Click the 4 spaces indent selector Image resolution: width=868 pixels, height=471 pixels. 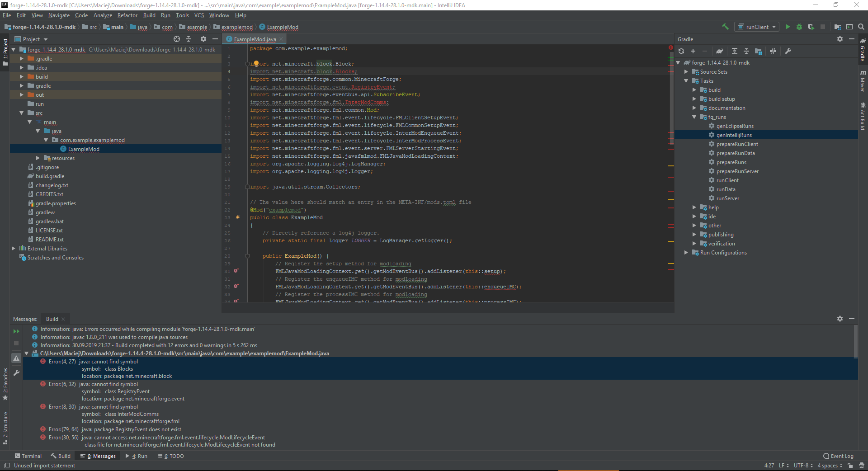click(830, 466)
